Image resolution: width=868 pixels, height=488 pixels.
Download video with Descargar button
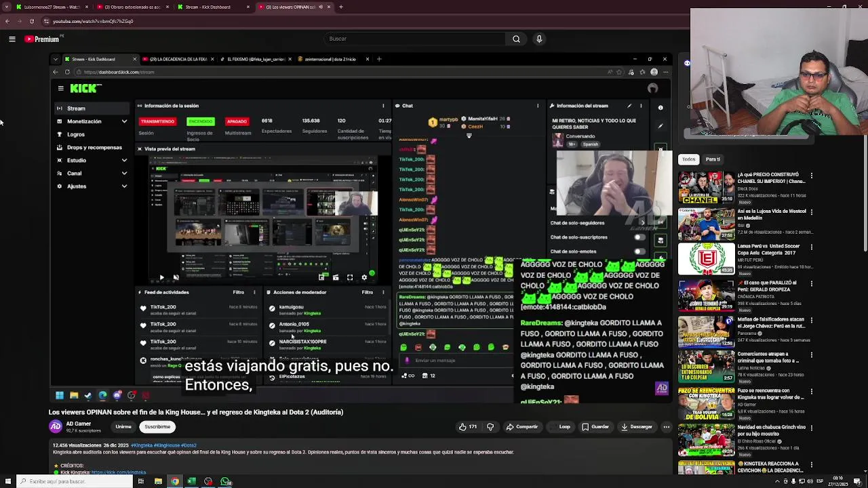(x=637, y=427)
